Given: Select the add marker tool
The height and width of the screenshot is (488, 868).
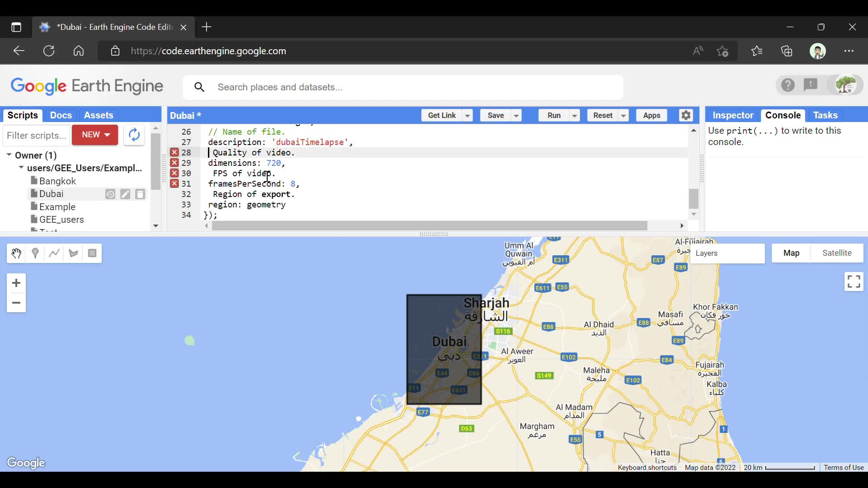Looking at the screenshot, I should click(x=35, y=253).
